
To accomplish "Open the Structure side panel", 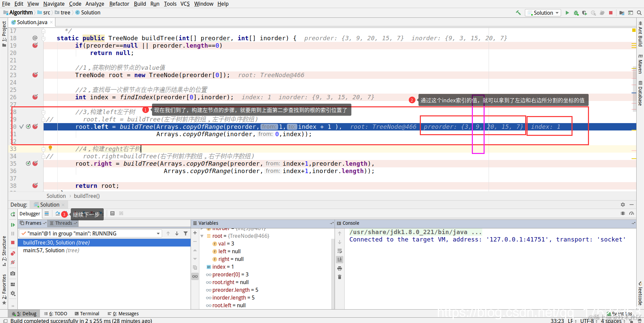I will click(x=4, y=251).
